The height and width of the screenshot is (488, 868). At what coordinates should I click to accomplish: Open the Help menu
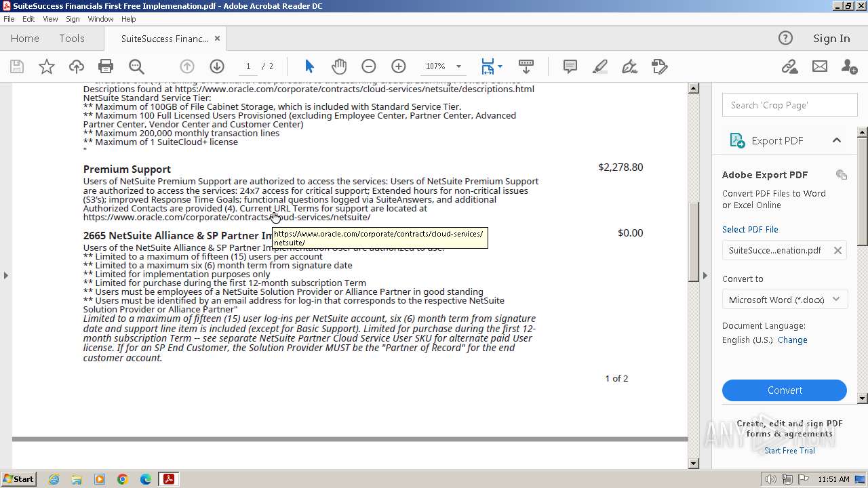[x=129, y=19]
